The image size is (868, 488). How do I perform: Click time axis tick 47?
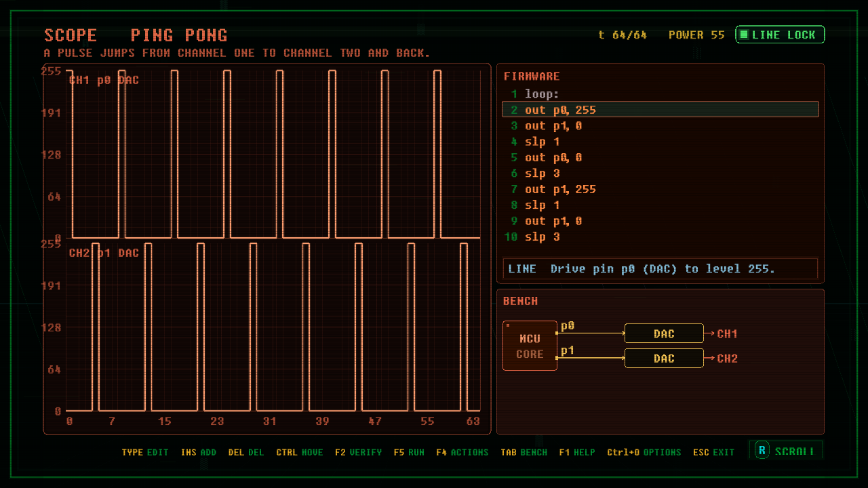coord(375,421)
